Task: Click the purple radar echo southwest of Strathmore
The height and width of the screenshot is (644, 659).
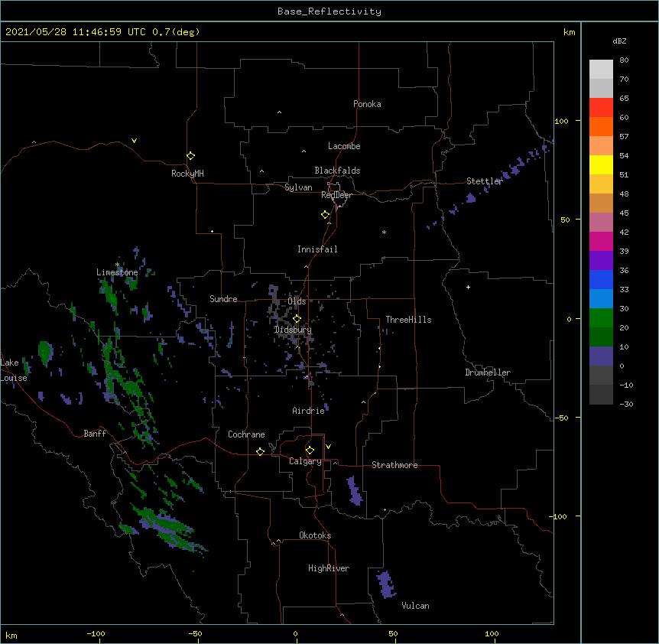Action: pos(355,490)
